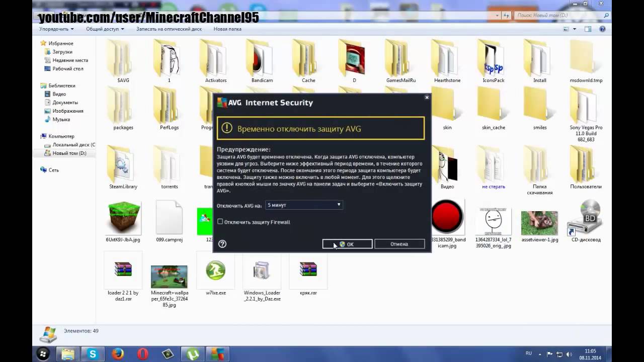The width and height of the screenshot is (644, 362).
Task: Select the folder named 1
Action: [169, 61]
